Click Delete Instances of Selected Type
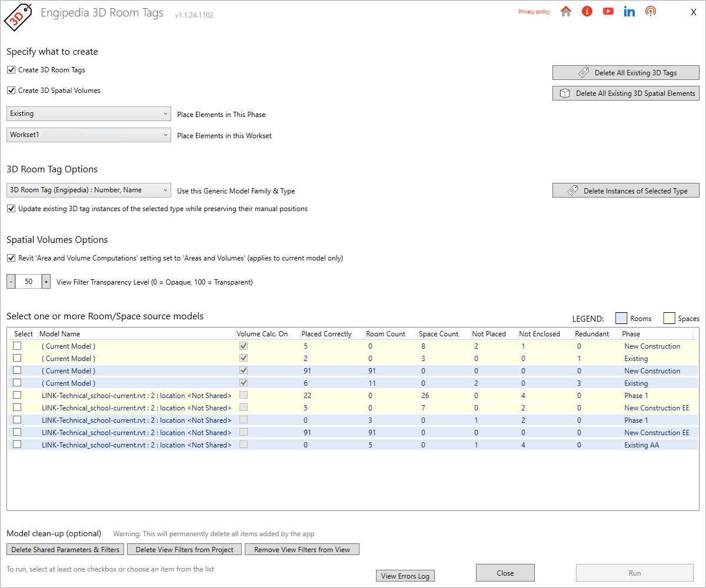Screen dimensions: 706x588 [626, 191]
